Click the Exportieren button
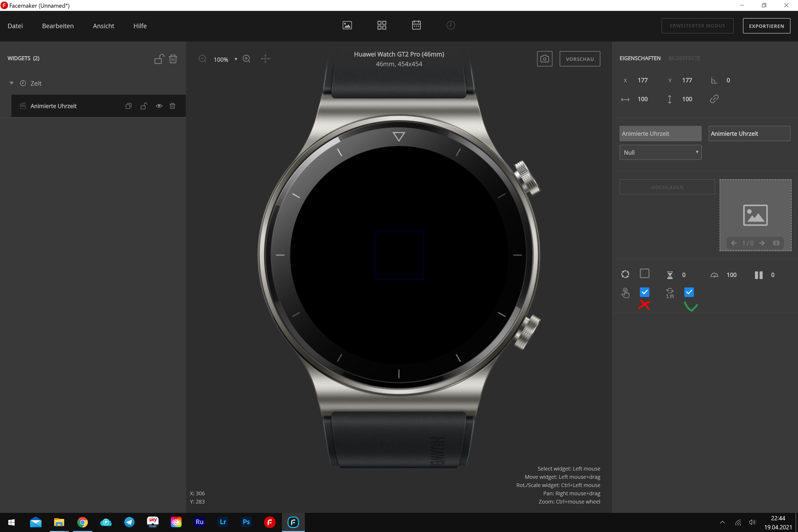Screen dimensions: 798x532 (766, 26)
